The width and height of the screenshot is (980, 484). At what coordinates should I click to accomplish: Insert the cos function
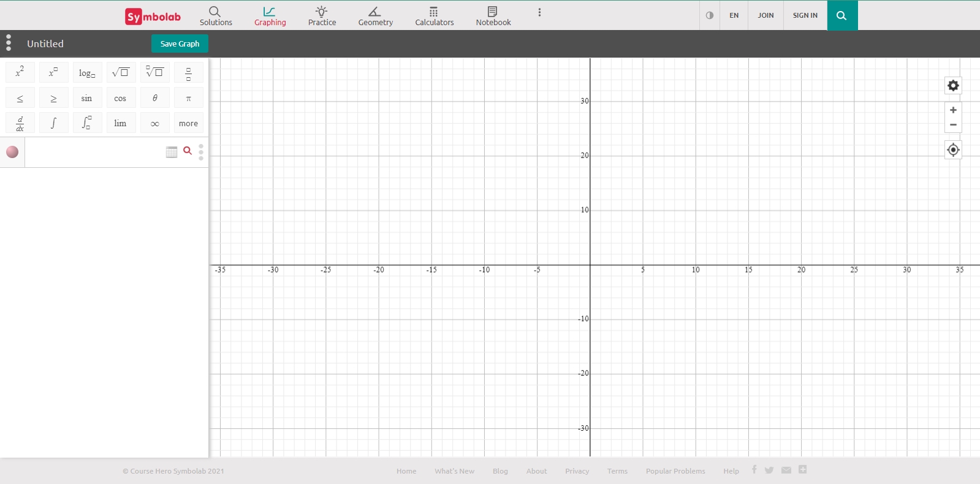click(121, 97)
